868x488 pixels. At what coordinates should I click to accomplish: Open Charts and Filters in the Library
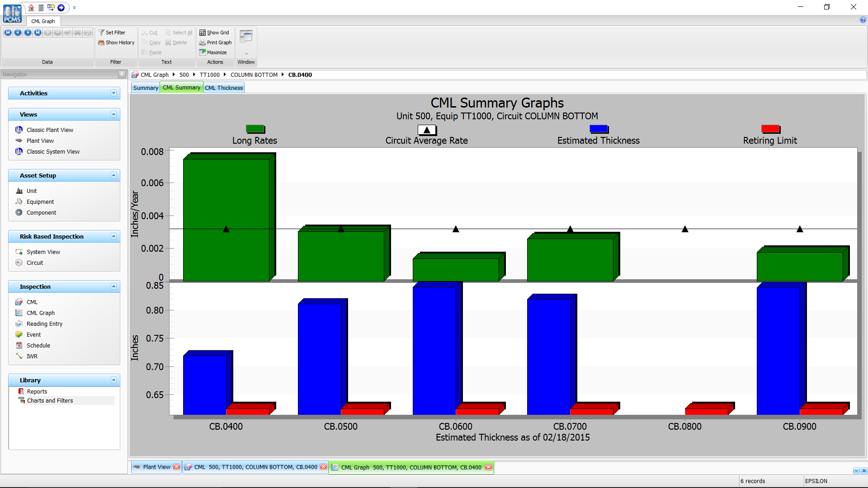[49, 400]
